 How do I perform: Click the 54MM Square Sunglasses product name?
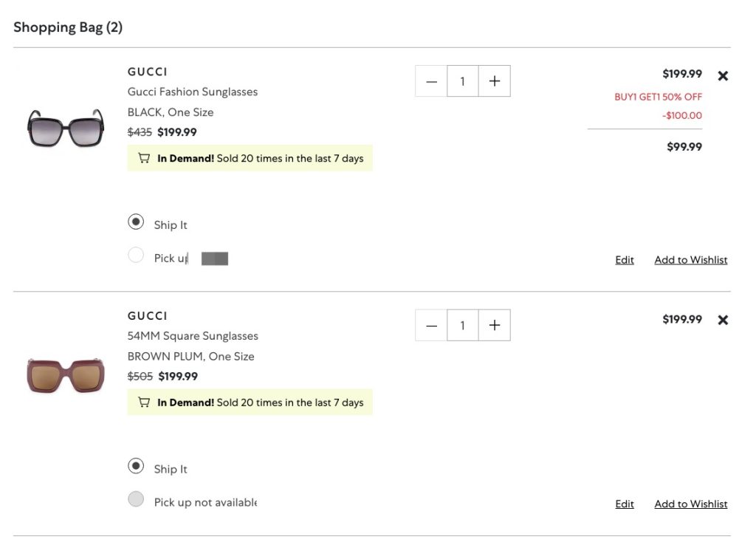pos(193,336)
